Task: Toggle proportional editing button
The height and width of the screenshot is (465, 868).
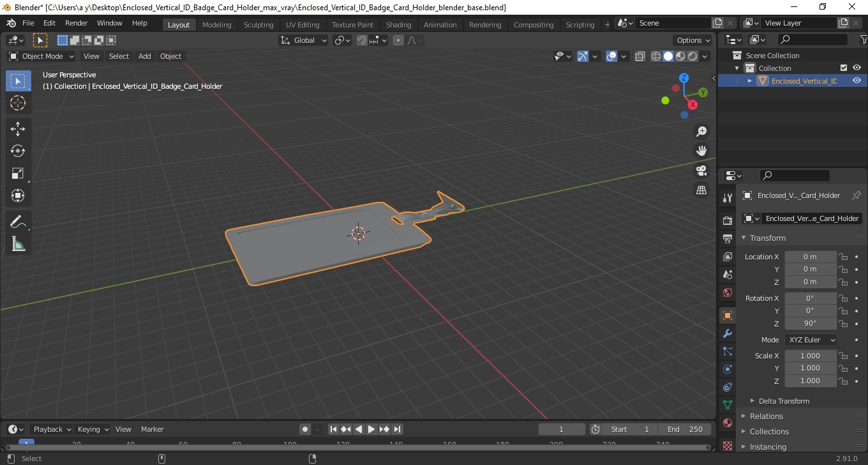Action: tap(398, 40)
